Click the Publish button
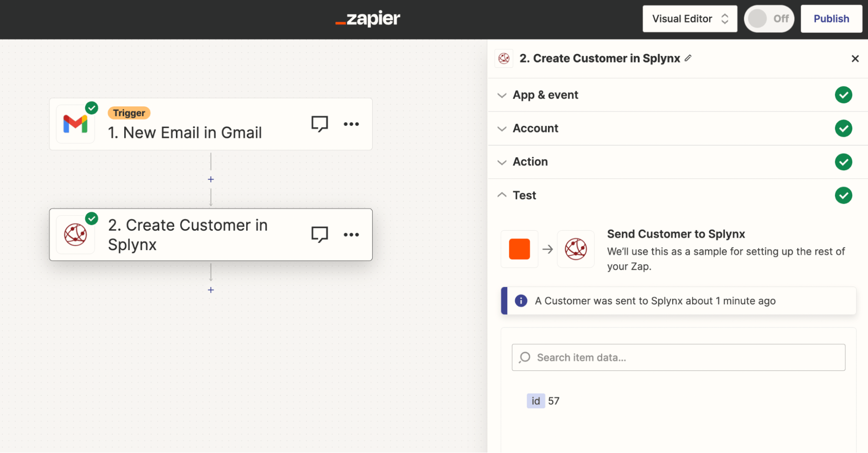868x453 pixels. [831, 19]
